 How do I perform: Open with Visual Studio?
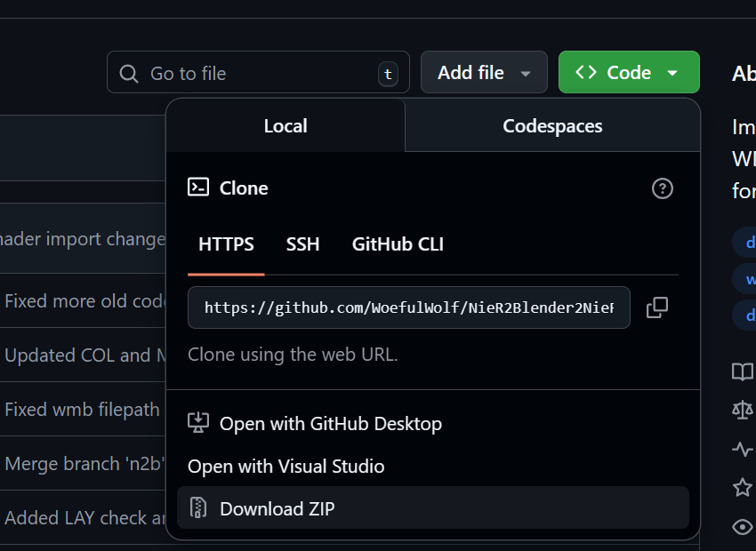286,467
